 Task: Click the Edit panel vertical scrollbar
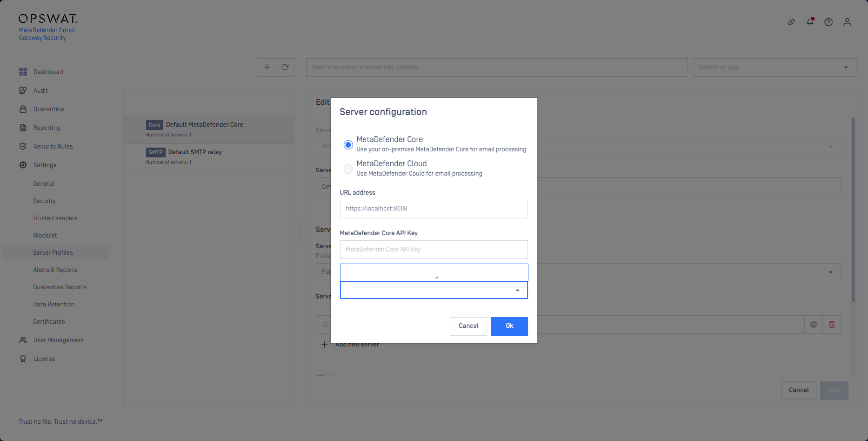[853, 210]
